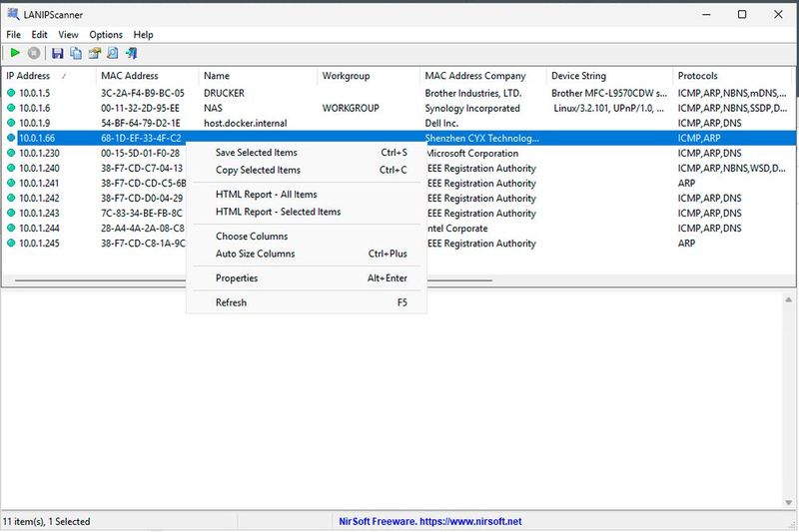Click the gray stop scan icon
The width and height of the screenshot is (799, 532).
tap(34, 53)
